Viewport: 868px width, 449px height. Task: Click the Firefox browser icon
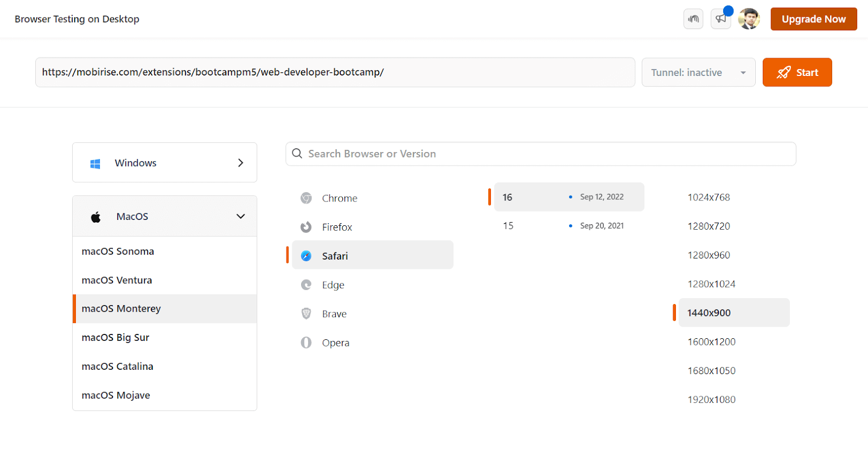coord(306,227)
